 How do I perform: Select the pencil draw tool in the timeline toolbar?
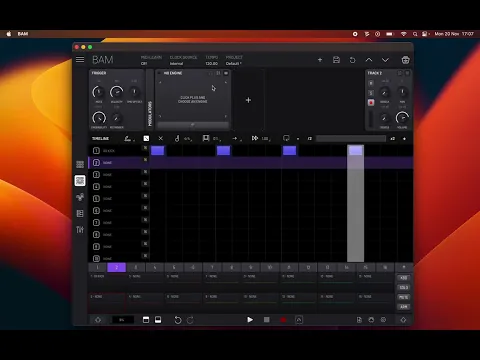click(x=128, y=138)
